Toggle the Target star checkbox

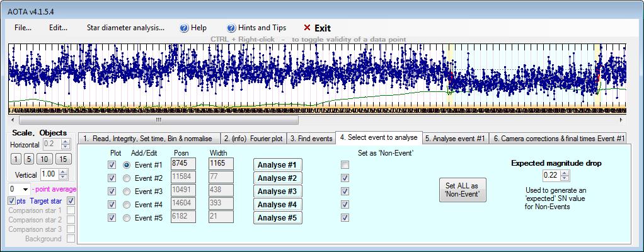pyautogui.click(x=71, y=201)
